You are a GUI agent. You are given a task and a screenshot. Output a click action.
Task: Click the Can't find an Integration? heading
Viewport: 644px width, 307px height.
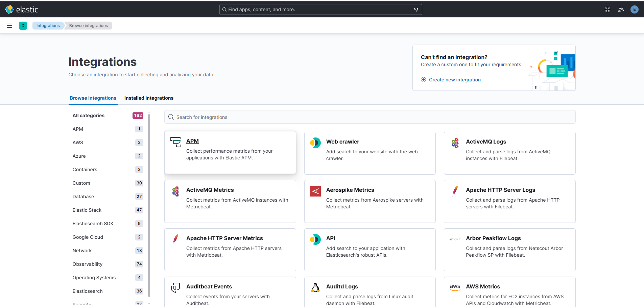coord(454,57)
